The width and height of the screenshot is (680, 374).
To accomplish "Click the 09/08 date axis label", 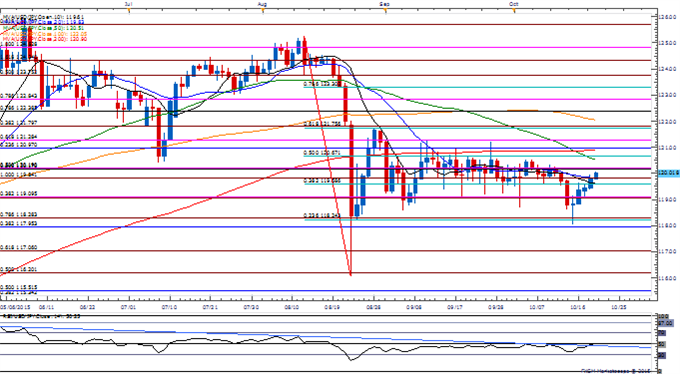I will point(415,306).
